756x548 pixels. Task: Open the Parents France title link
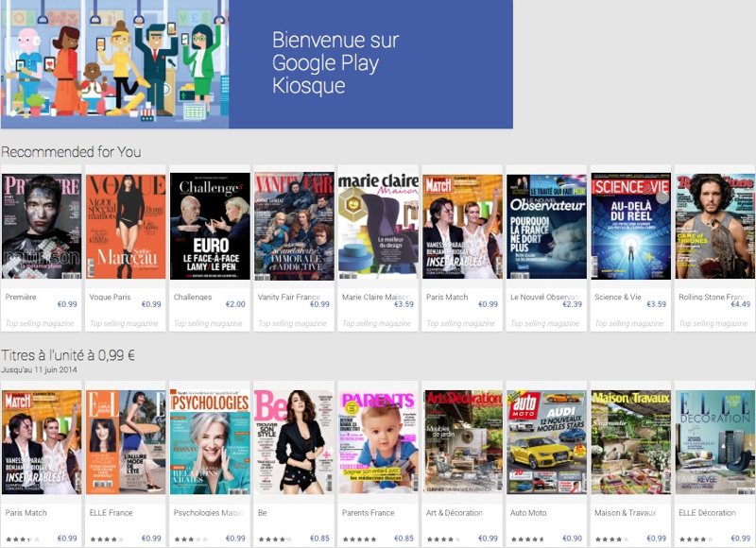[368, 513]
